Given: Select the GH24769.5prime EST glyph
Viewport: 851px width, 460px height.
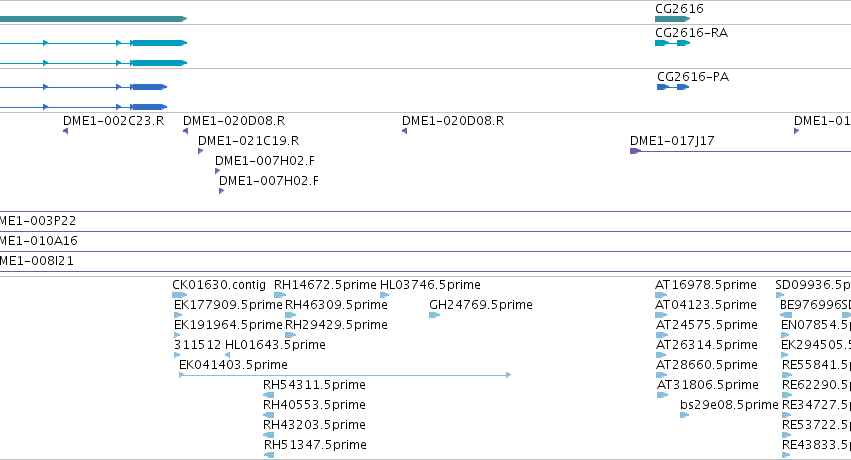Looking at the screenshot, I should pyautogui.click(x=434, y=315).
